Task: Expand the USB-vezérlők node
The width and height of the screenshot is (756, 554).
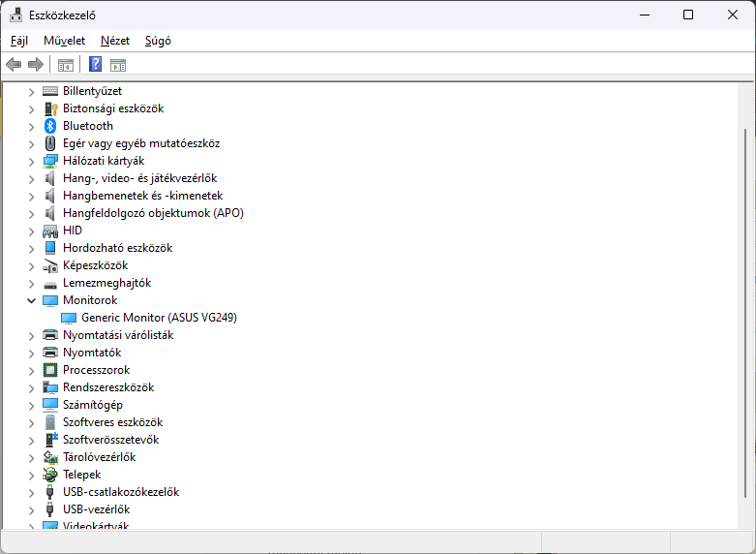Action: tap(31, 510)
